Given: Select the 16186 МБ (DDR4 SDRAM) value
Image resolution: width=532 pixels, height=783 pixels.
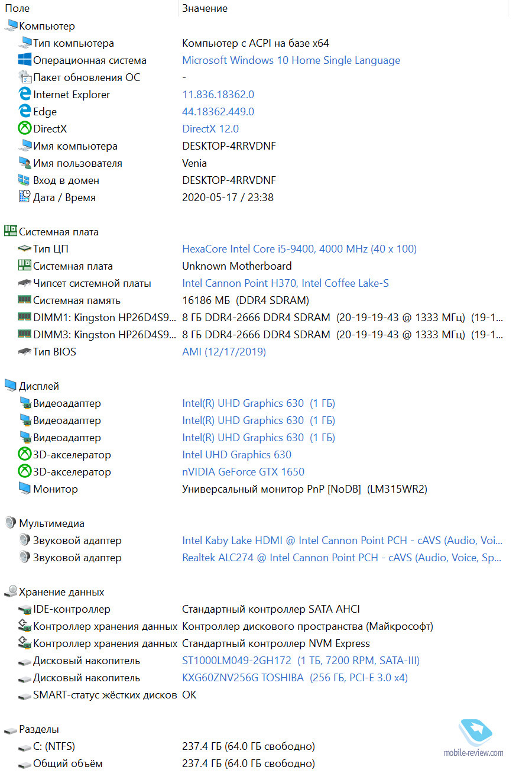Looking at the screenshot, I should 245,300.
